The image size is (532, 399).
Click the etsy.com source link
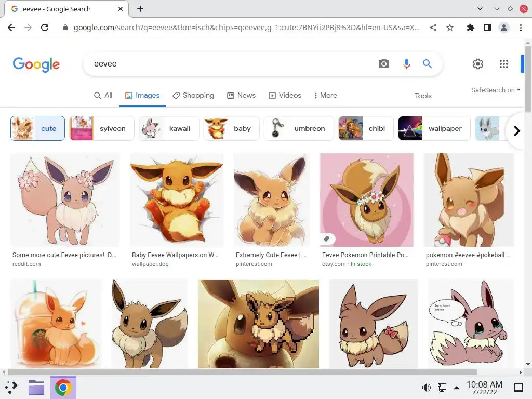point(334,264)
